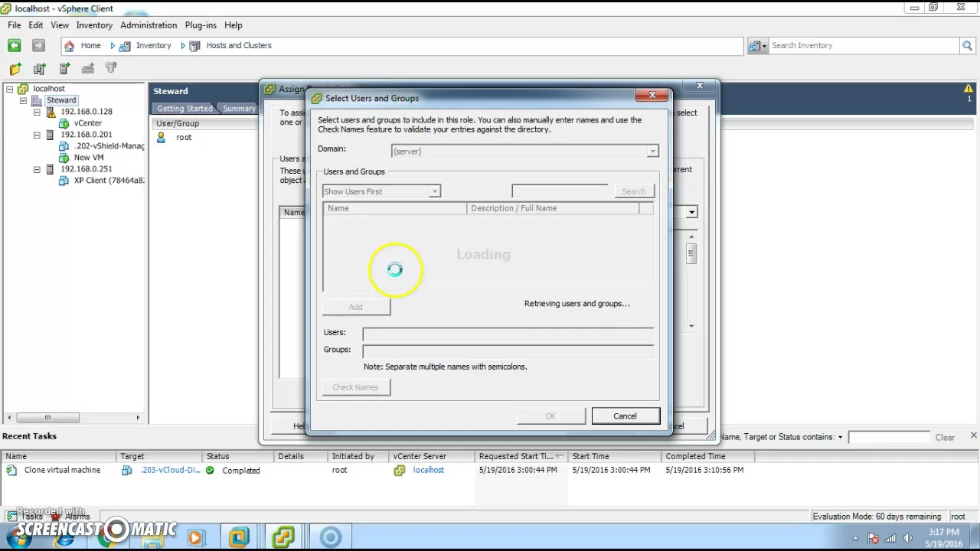Click the Add button
The image size is (980, 551).
tap(356, 307)
